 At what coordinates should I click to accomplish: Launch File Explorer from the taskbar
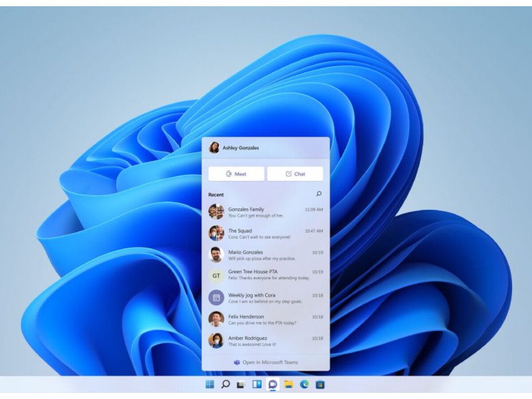[x=289, y=384]
